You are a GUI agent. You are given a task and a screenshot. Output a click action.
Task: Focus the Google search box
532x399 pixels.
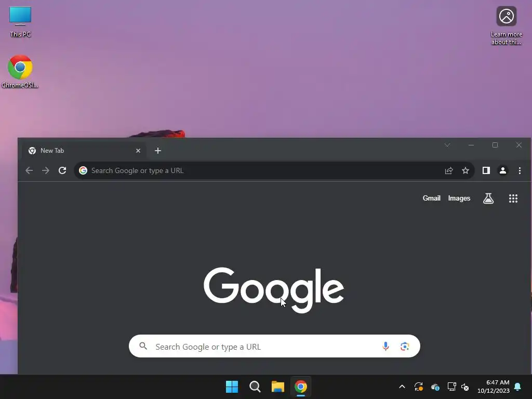[x=274, y=346]
